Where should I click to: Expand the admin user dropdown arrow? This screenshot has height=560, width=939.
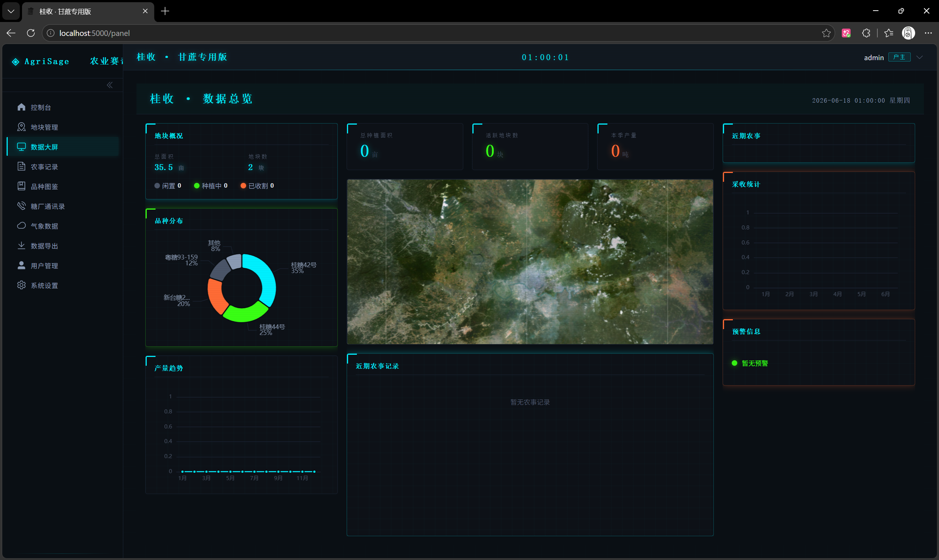coord(920,58)
